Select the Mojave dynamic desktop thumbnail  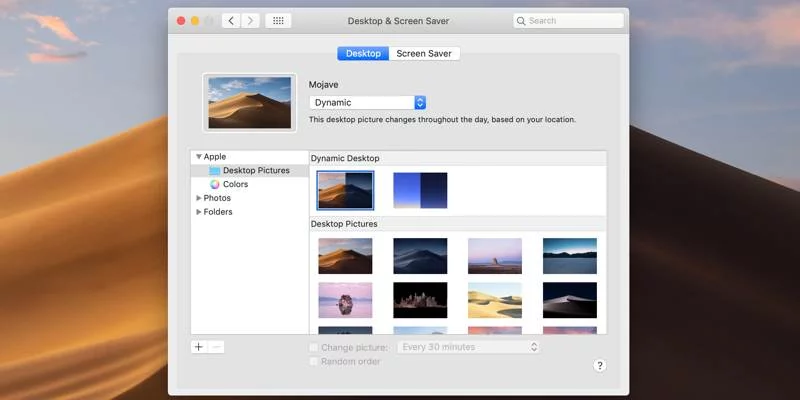click(x=345, y=190)
